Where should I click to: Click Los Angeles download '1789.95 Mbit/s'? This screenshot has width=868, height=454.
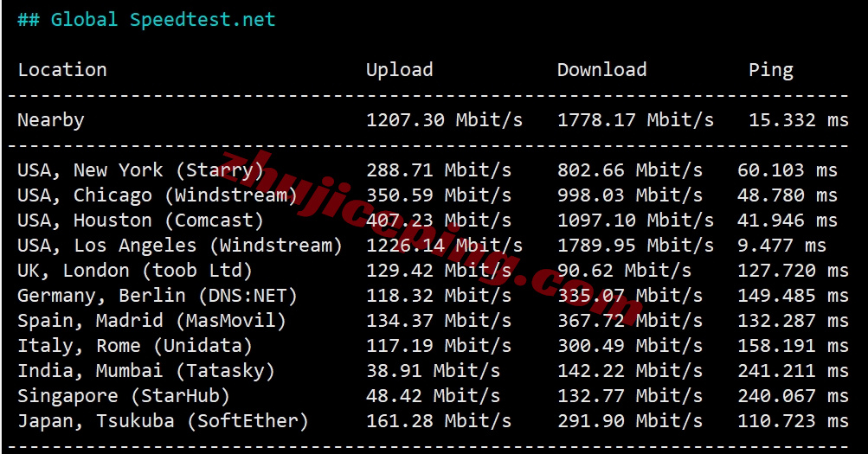[635, 246]
